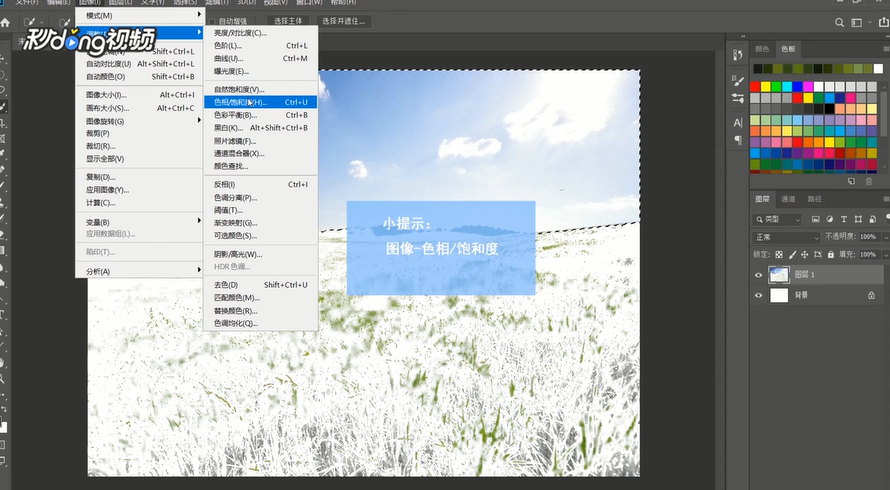Filter layers by type layer icon
Image resolution: width=890 pixels, height=490 pixels.
click(844, 219)
